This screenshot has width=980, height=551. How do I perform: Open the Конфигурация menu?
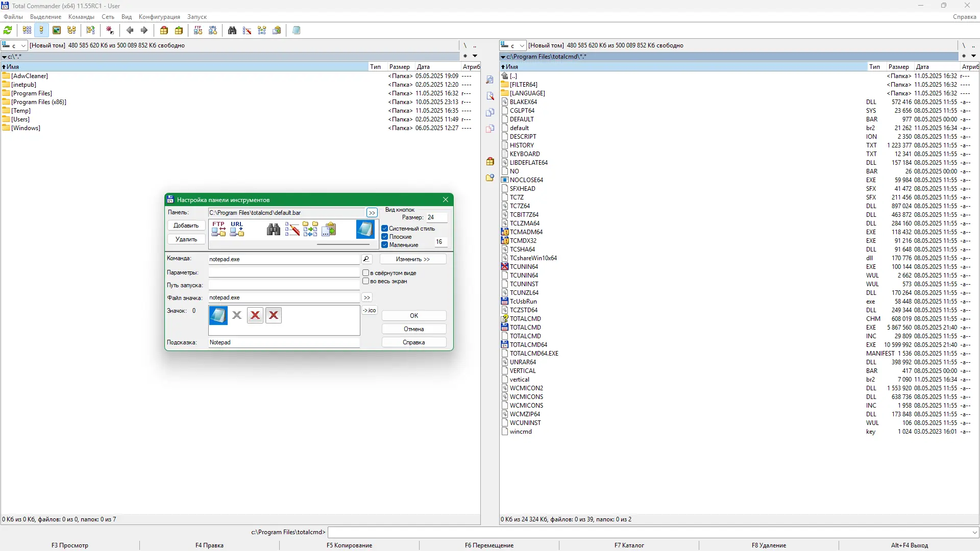click(x=159, y=17)
